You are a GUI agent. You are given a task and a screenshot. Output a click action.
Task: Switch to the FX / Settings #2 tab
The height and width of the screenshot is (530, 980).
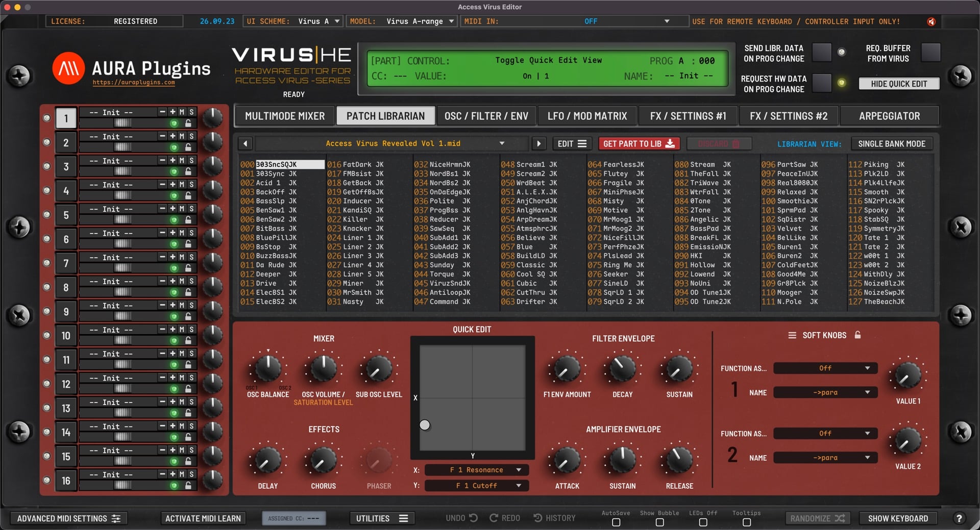pyautogui.click(x=789, y=116)
